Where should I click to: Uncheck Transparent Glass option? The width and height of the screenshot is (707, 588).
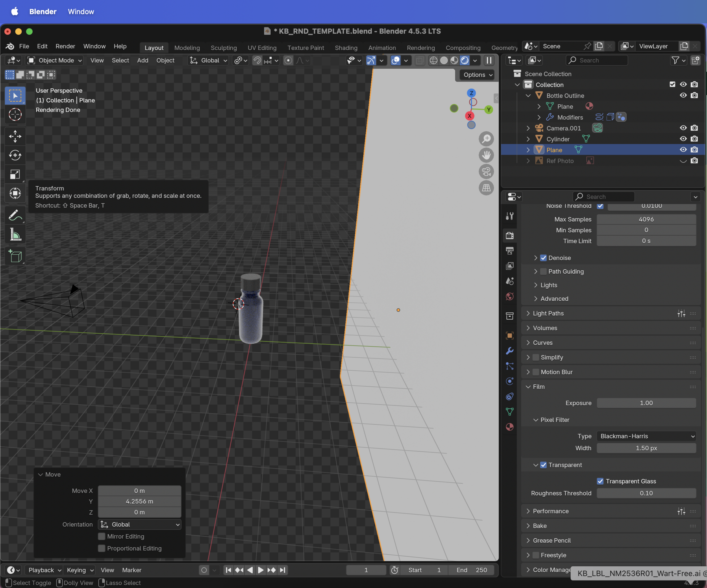[x=600, y=481]
